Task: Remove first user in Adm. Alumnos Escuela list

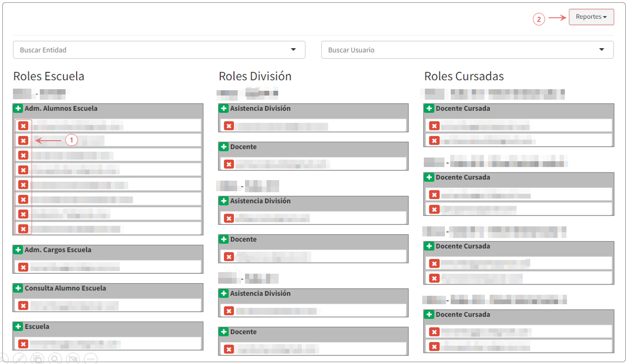Action: tap(23, 126)
